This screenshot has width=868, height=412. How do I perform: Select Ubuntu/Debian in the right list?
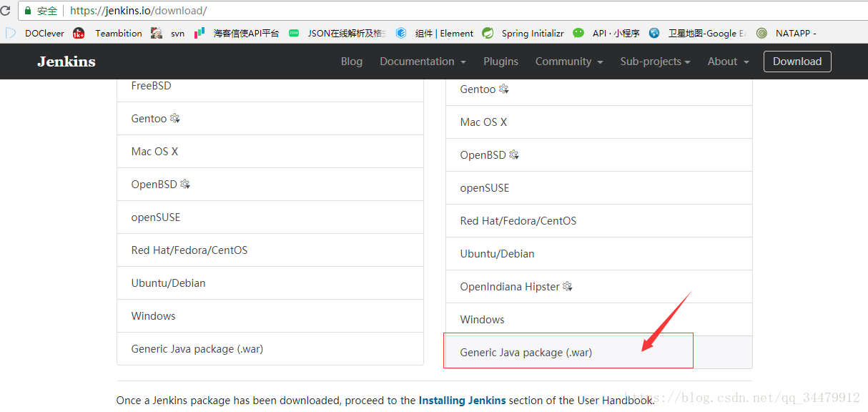599,254
